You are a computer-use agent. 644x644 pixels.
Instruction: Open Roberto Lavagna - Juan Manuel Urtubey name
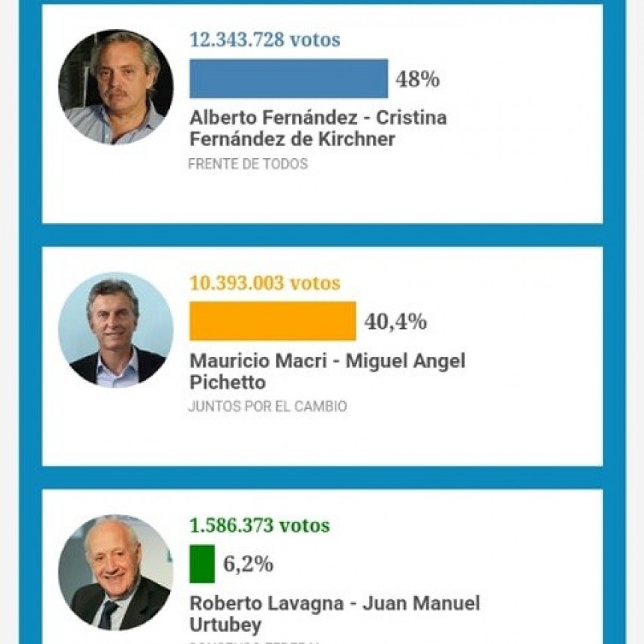[x=335, y=614]
